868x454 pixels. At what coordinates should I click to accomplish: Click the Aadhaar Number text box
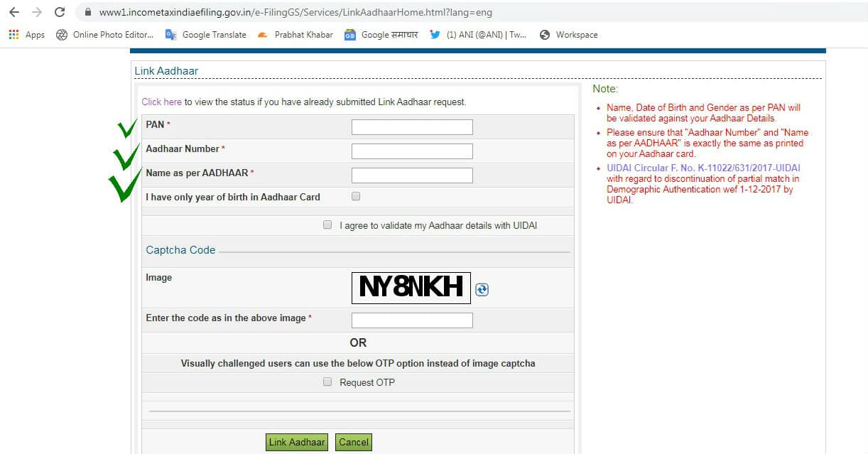(x=412, y=151)
